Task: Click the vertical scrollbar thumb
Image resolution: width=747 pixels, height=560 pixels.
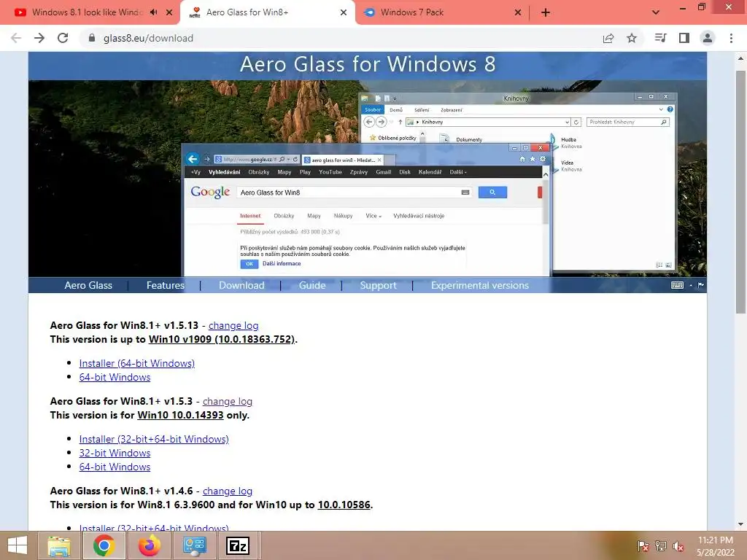Action: click(740, 192)
